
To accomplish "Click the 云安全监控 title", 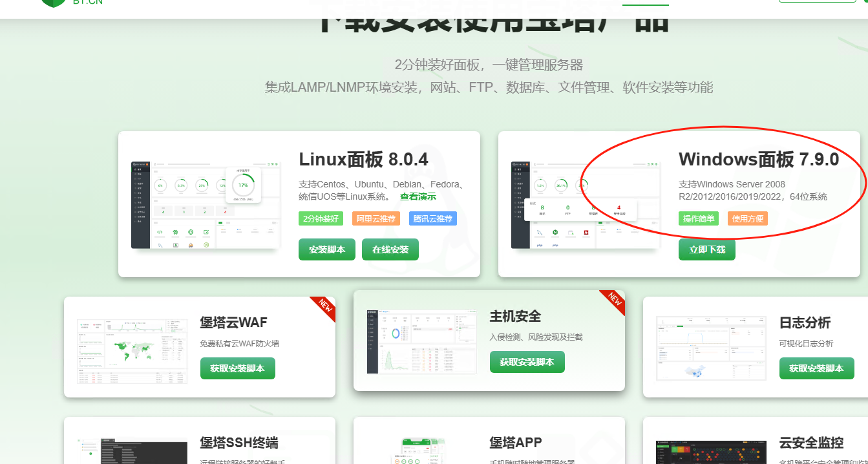I will point(811,443).
